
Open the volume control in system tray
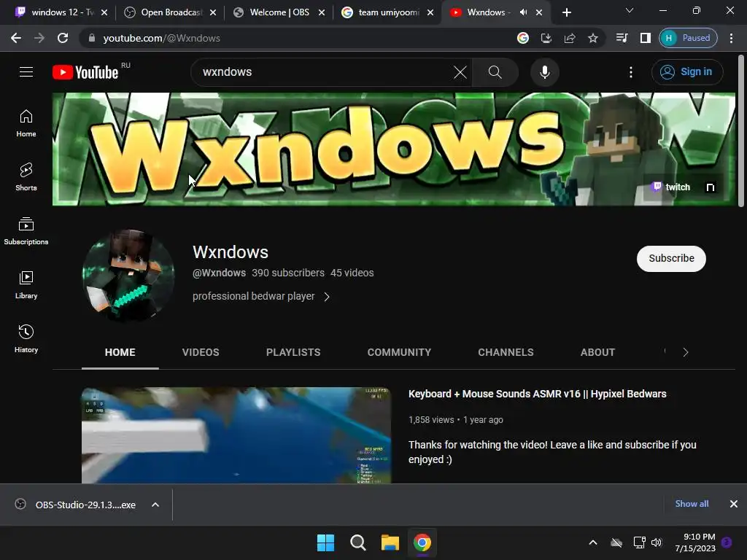(657, 542)
